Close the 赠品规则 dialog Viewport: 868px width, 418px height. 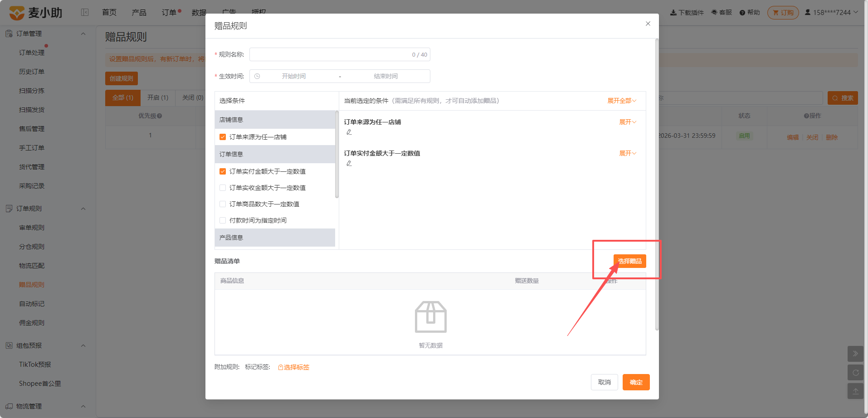pos(648,24)
